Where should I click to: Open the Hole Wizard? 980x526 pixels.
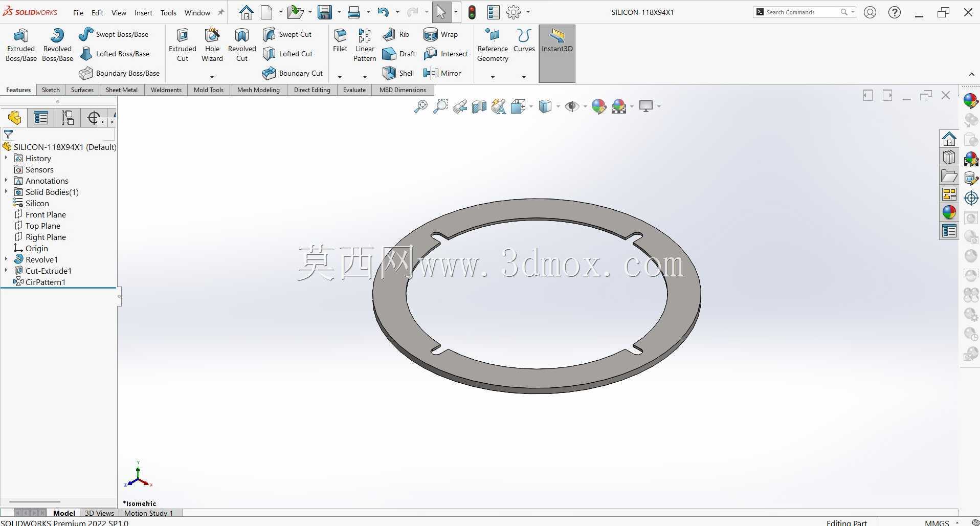pos(212,45)
